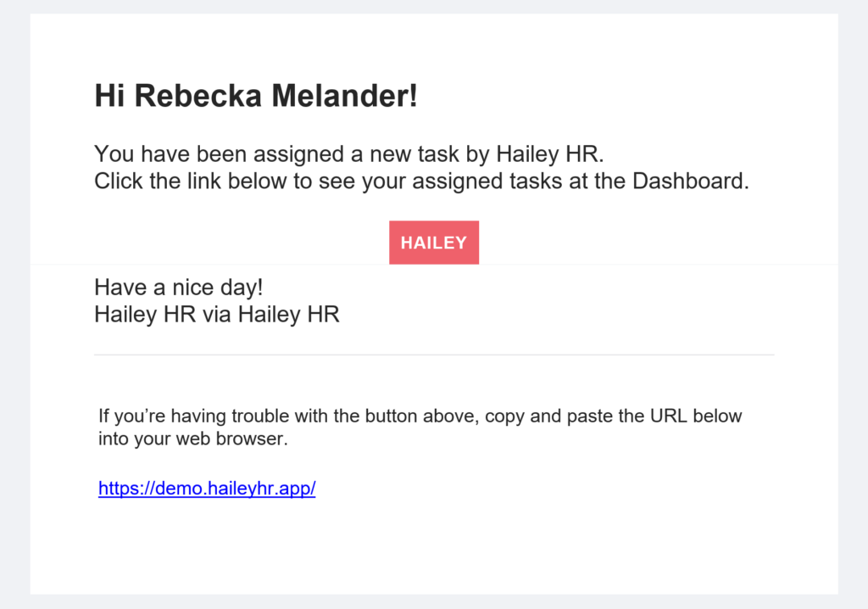Select the "You have been assigned" sentence
The width and height of the screenshot is (868, 609).
tap(348, 154)
